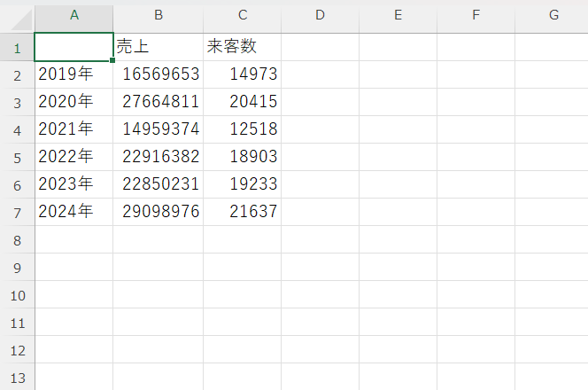Select row 8 header
588x390 pixels.
pos(17,239)
